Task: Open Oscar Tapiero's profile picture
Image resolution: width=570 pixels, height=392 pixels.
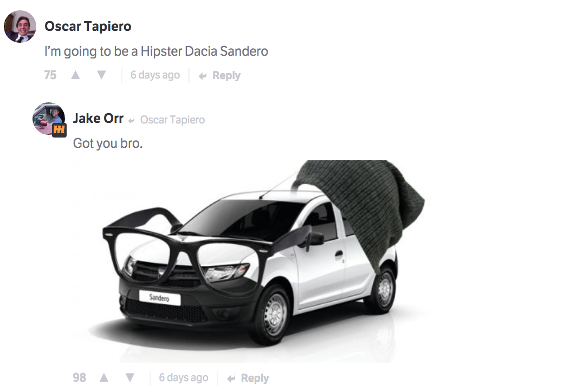Action: 20,27
